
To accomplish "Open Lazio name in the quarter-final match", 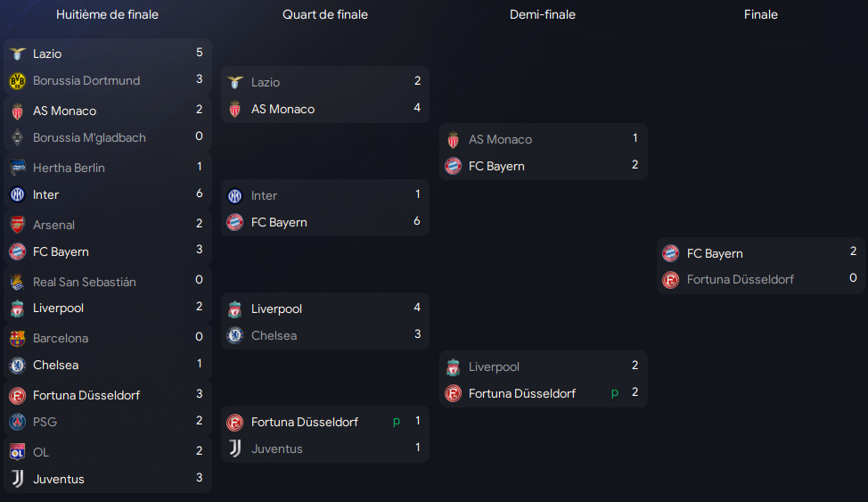I will click(266, 82).
